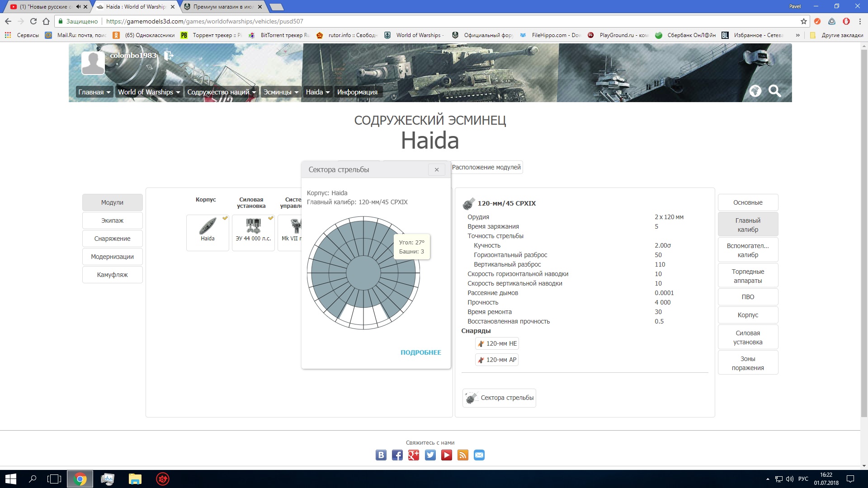Expand the Эсминцы dropdown menu
868x488 pixels.
pyautogui.click(x=281, y=92)
